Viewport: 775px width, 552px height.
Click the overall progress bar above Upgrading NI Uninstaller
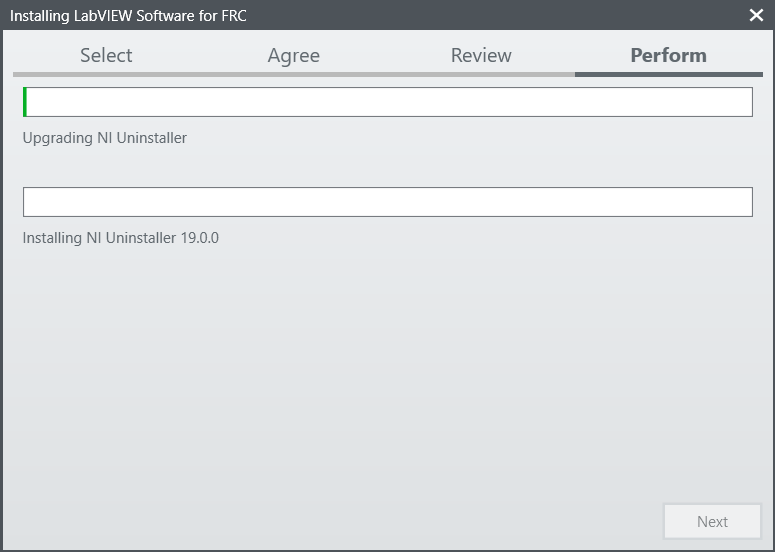tap(388, 102)
